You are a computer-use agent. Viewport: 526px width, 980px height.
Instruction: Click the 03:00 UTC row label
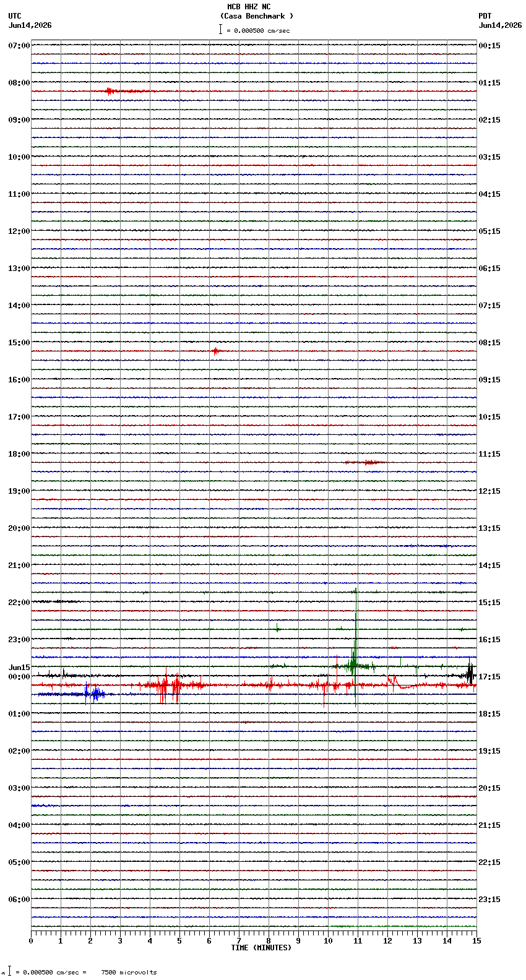pyautogui.click(x=19, y=788)
